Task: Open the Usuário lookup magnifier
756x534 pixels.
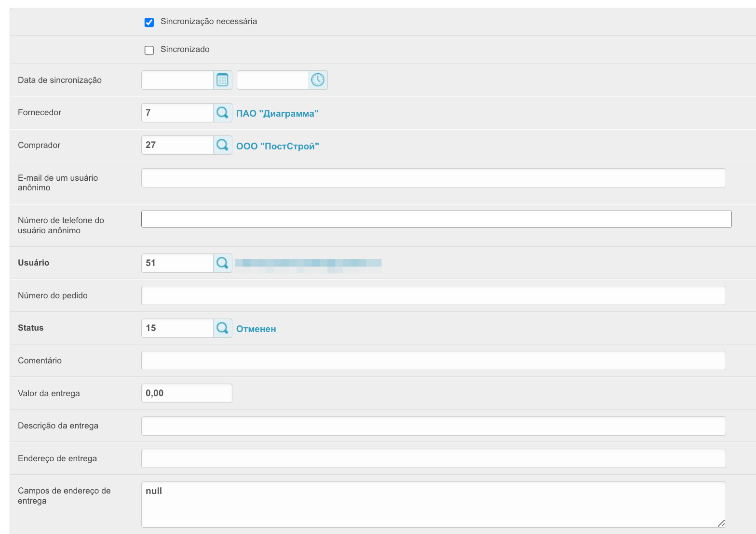Action: click(x=222, y=263)
